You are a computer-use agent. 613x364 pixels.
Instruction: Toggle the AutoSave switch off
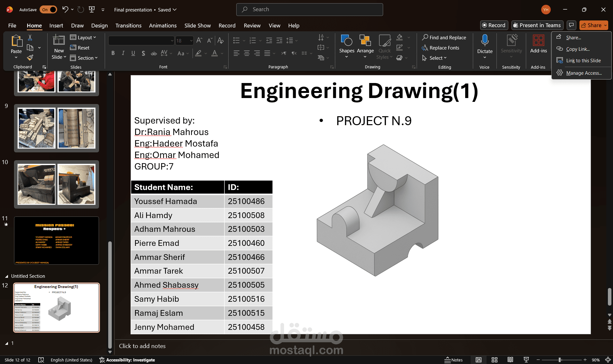49,10
